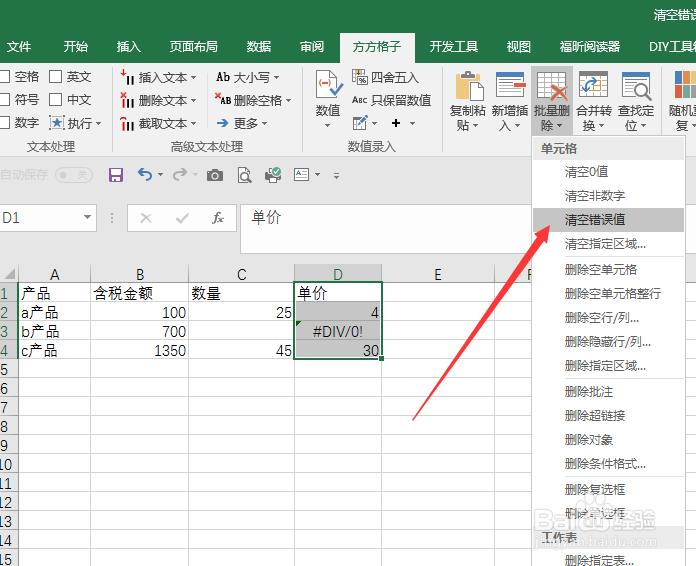Open dropdown arrow next to plus icon
Viewport: 696px width, 566px height.
(412, 123)
